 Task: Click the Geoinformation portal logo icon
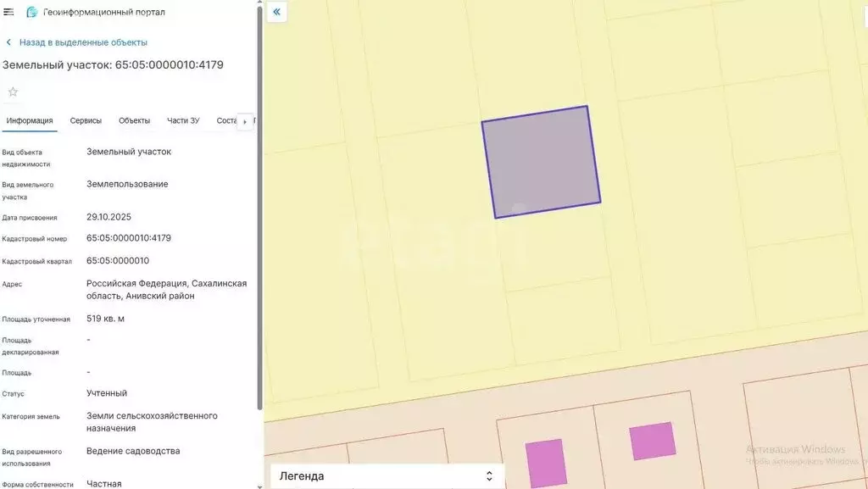click(32, 12)
